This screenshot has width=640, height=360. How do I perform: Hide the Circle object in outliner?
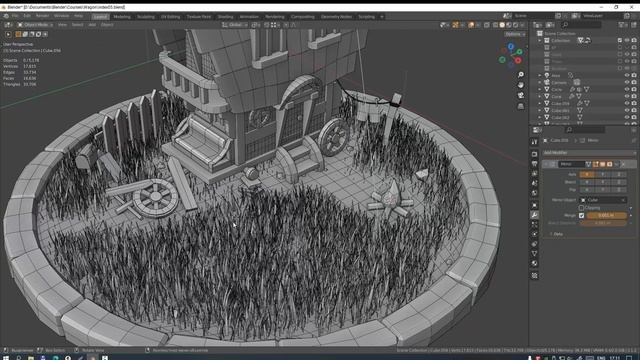627,89
